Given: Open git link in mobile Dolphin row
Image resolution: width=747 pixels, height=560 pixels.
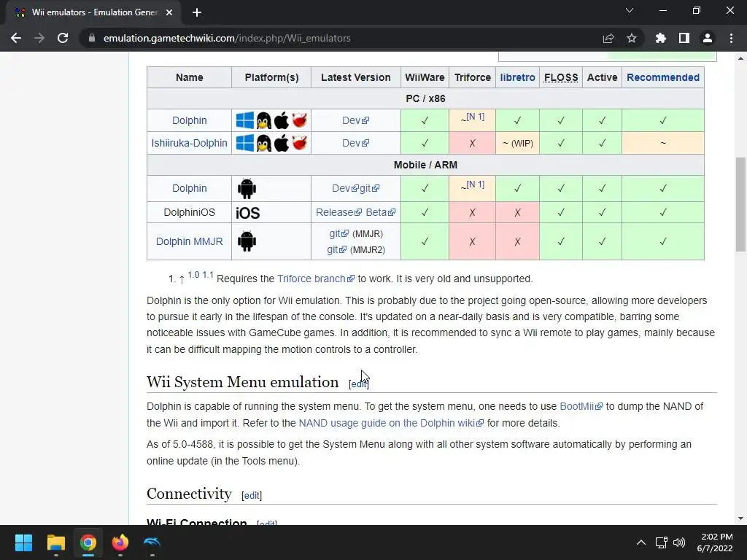Looking at the screenshot, I should pos(369,188).
